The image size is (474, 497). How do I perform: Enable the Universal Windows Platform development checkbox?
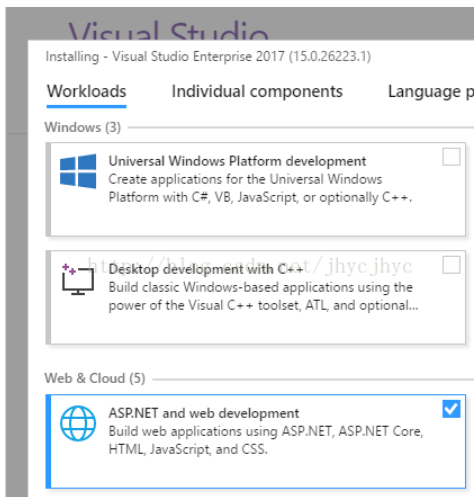451,157
